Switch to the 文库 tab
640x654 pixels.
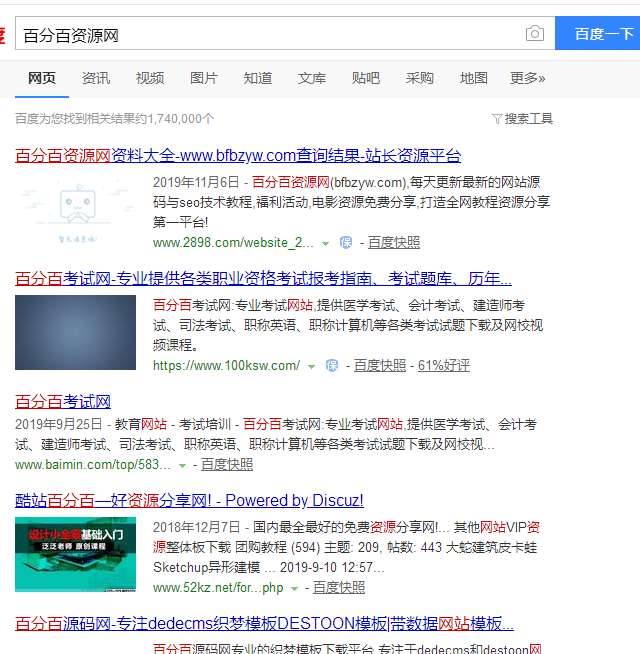(312, 78)
